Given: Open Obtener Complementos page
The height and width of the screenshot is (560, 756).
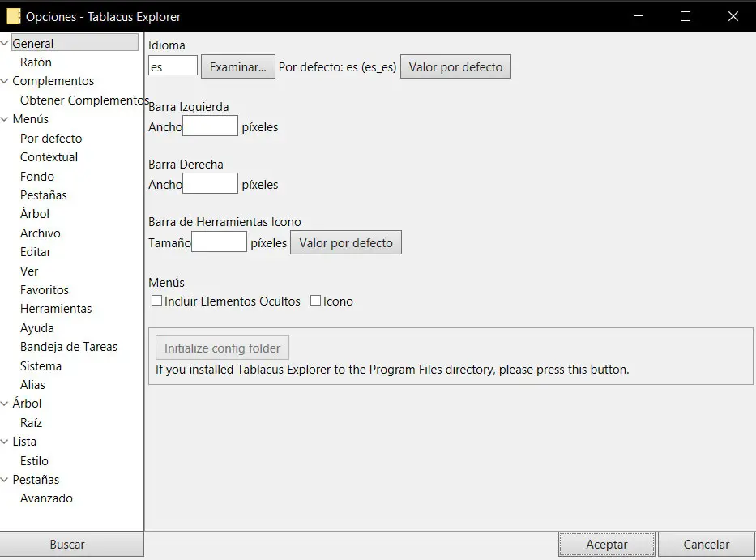Looking at the screenshot, I should [84, 100].
